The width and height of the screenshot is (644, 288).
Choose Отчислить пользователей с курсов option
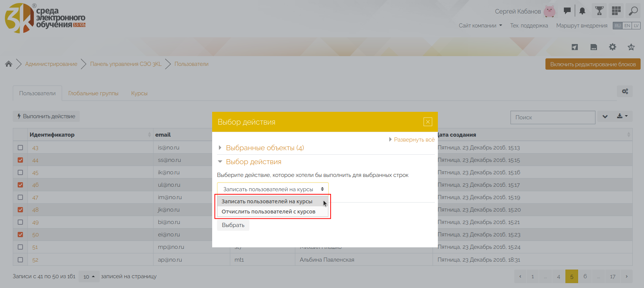coord(268,212)
